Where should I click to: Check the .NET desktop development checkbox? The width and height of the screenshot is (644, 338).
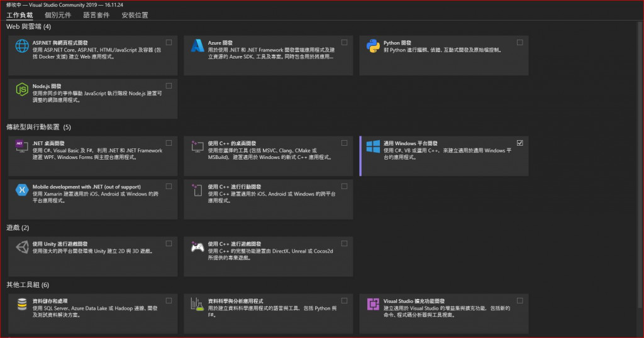click(x=169, y=143)
